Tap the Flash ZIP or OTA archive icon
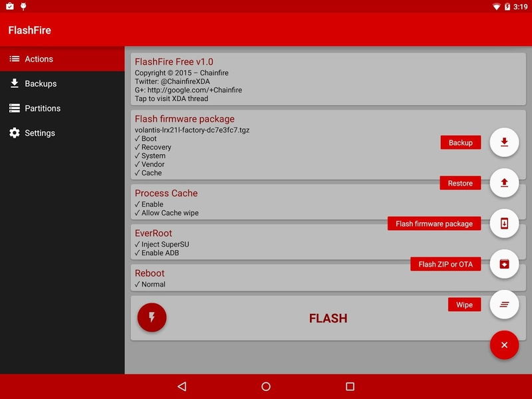The image size is (532, 399). 504,264
